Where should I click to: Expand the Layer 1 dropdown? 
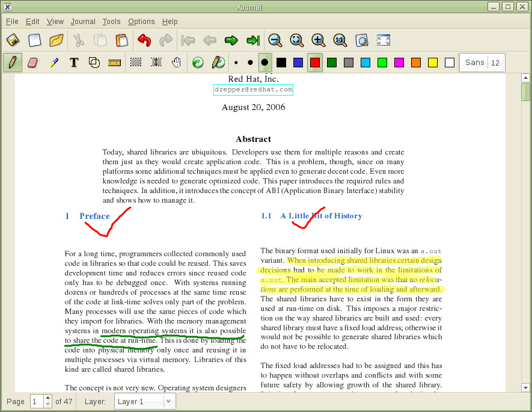145,402
